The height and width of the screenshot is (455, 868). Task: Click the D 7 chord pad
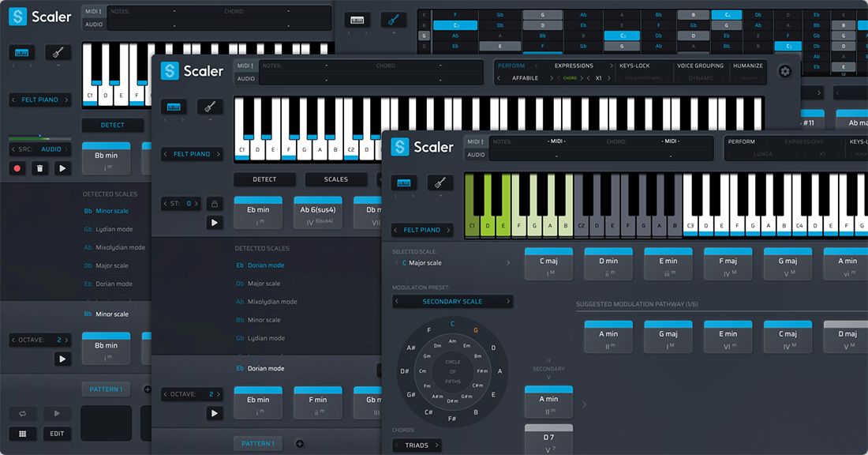pyautogui.click(x=548, y=440)
